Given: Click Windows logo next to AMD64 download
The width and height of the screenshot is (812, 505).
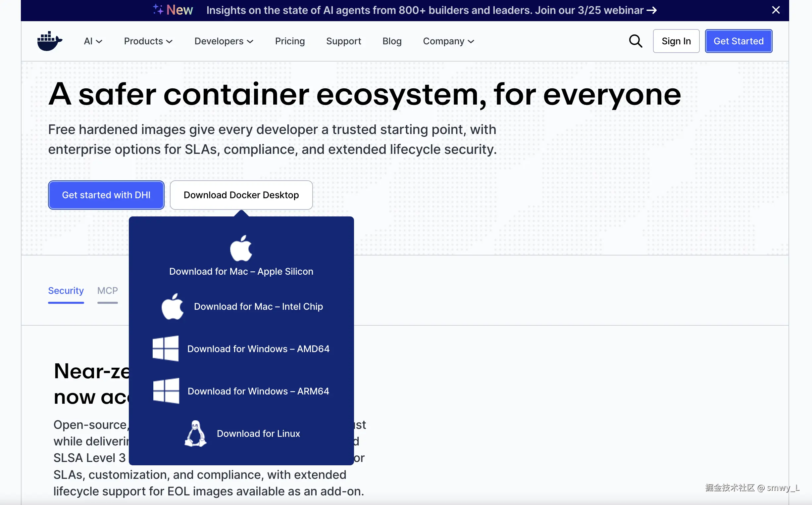Looking at the screenshot, I should pyautogui.click(x=165, y=349).
